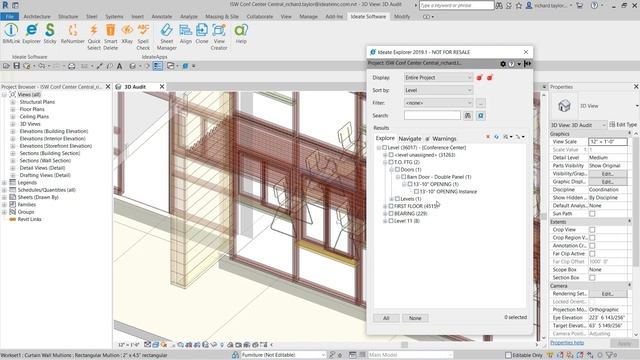This screenshot has width=640, height=360.
Task: Open the Display dropdown showing Entire Project
Action: 438,78
